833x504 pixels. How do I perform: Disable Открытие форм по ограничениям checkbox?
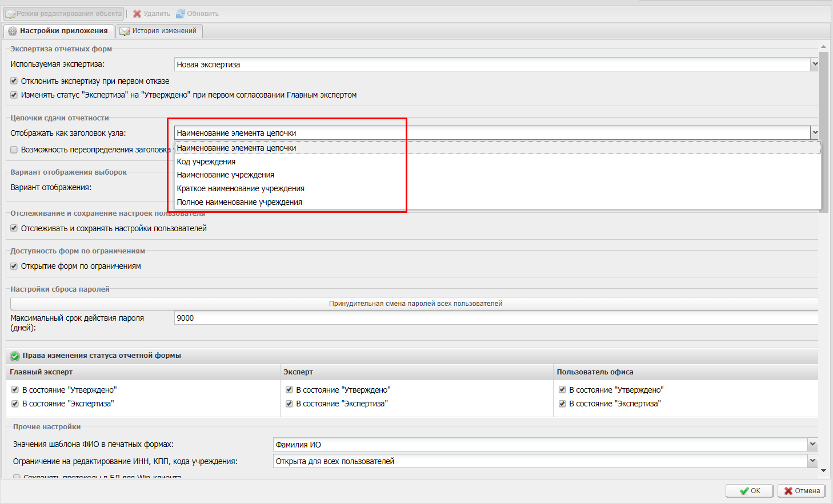click(14, 266)
